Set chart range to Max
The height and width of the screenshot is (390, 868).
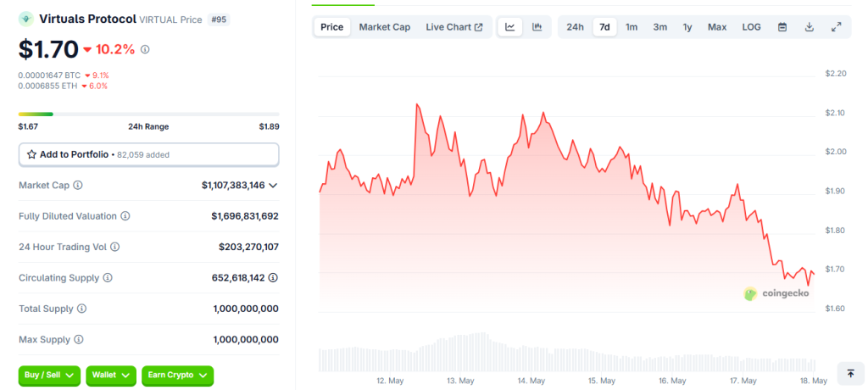tap(717, 27)
